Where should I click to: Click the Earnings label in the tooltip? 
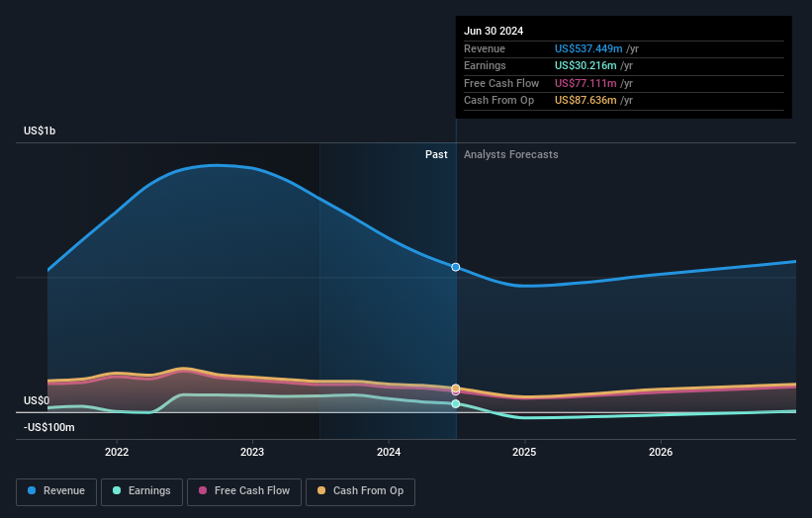point(485,65)
